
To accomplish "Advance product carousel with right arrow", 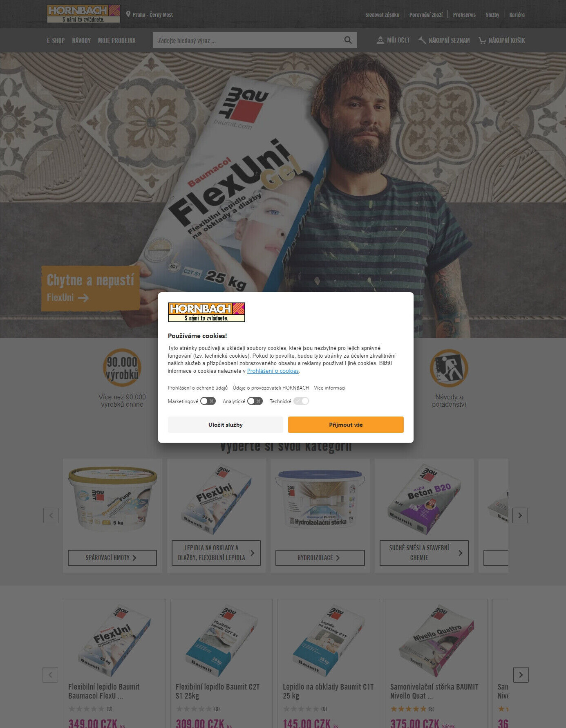I will point(521,675).
